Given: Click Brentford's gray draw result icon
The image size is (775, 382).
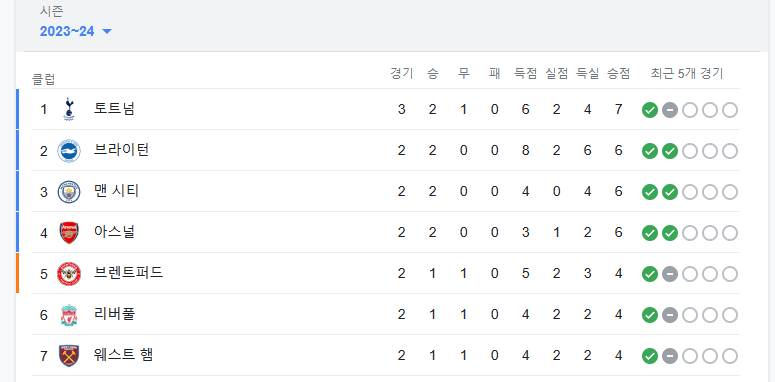Looking at the screenshot, I should 670,274.
